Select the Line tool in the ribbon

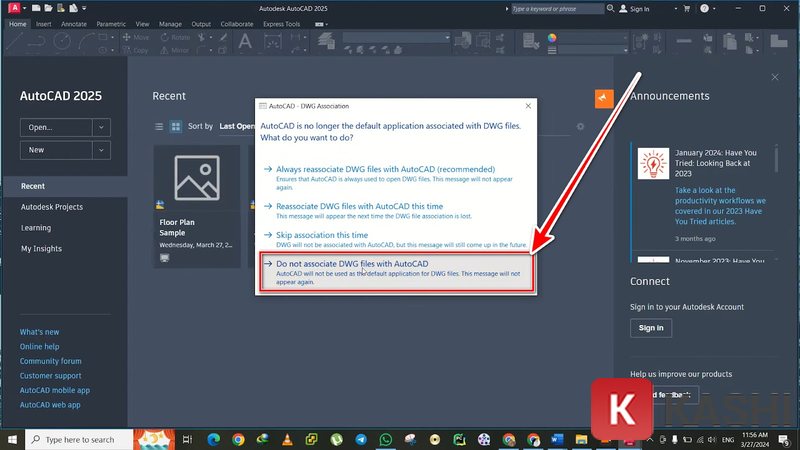13,42
